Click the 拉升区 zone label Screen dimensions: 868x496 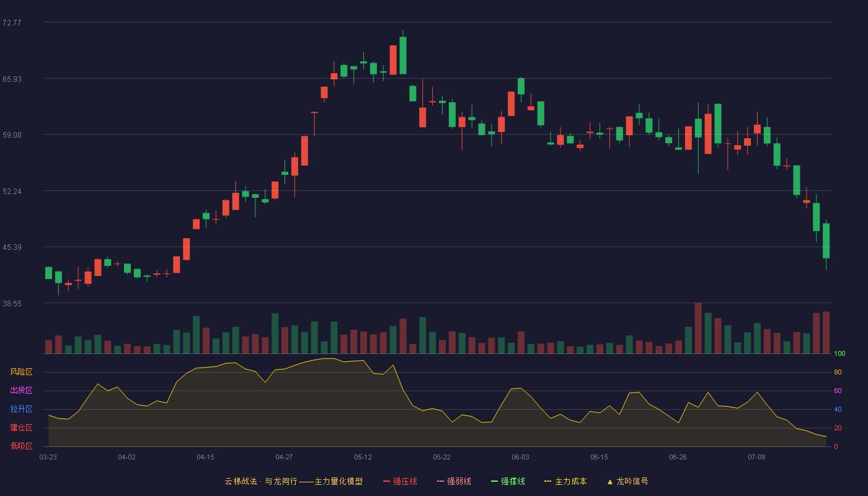tap(21, 409)
